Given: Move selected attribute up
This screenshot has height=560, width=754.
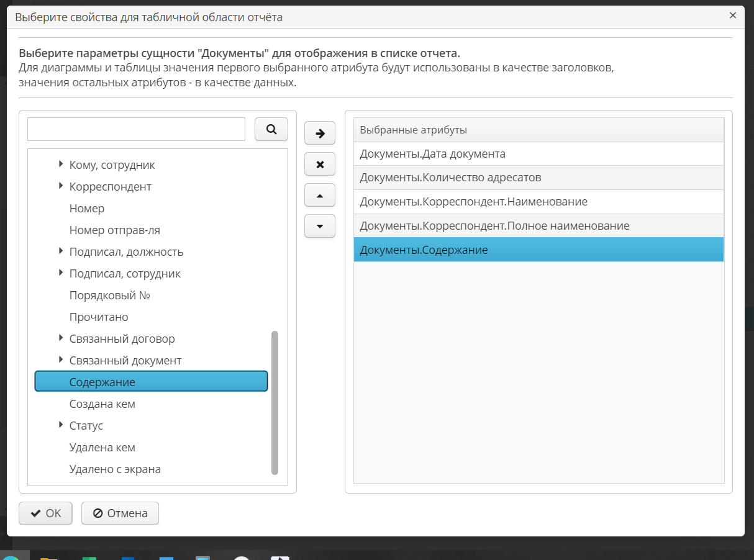Looking at the screenshot, I should [320, 196].
